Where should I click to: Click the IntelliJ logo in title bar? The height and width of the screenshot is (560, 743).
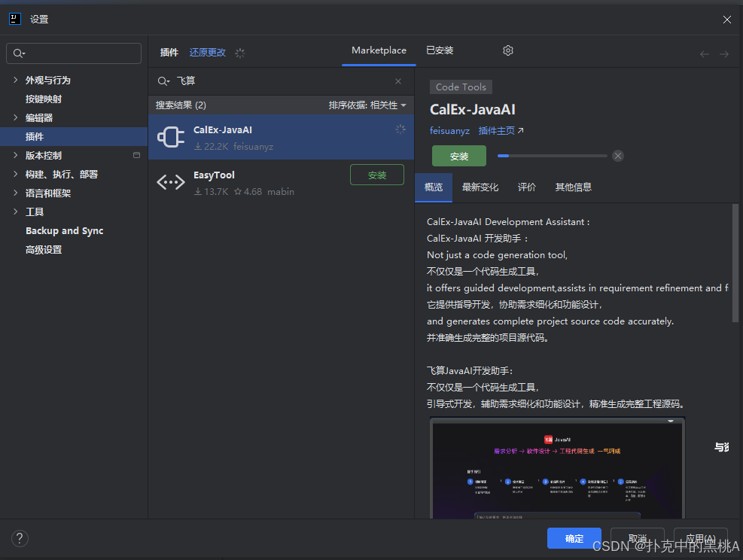(x=15, y=19)
